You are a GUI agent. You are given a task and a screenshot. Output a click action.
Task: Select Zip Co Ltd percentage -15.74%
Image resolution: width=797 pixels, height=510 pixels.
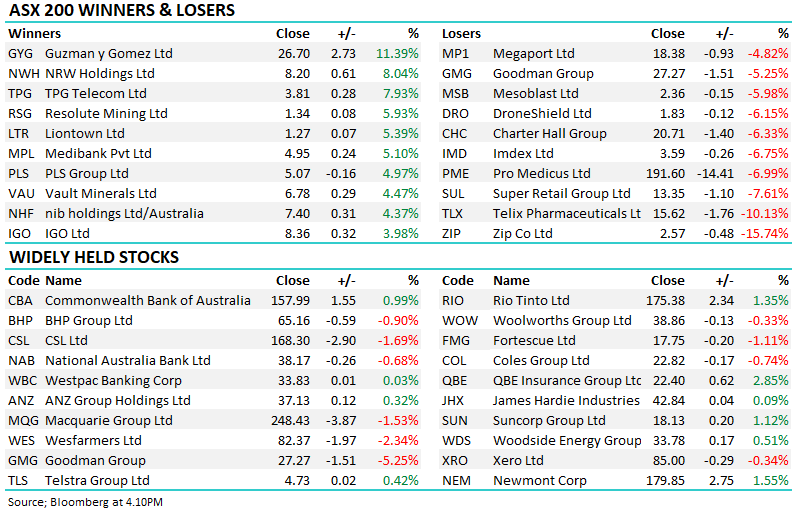pos(764,233)
